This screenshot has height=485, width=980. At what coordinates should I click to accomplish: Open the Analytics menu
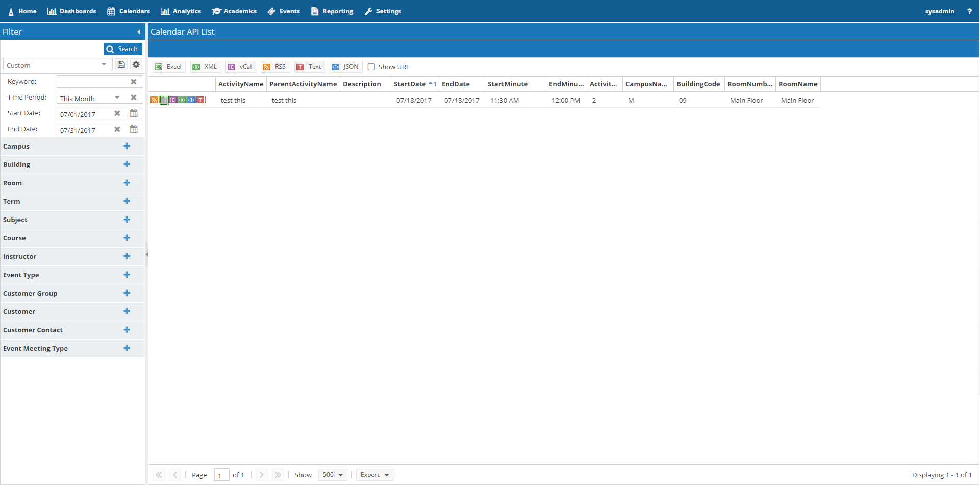(181, 11)
